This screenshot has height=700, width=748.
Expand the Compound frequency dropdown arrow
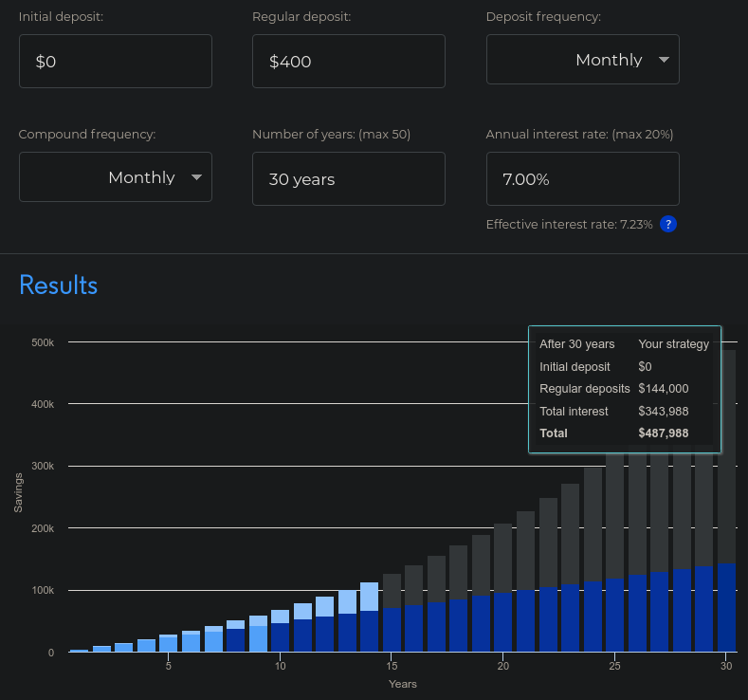click(196, 177)
